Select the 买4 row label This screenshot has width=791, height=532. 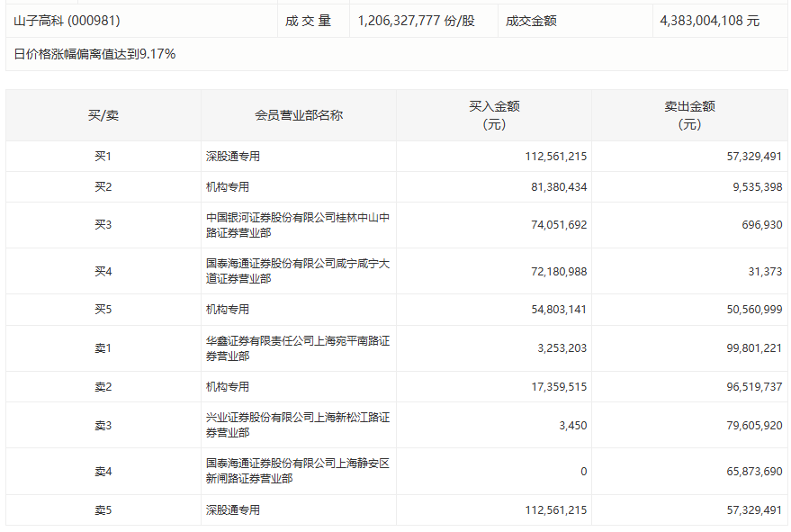pos(103,272)
